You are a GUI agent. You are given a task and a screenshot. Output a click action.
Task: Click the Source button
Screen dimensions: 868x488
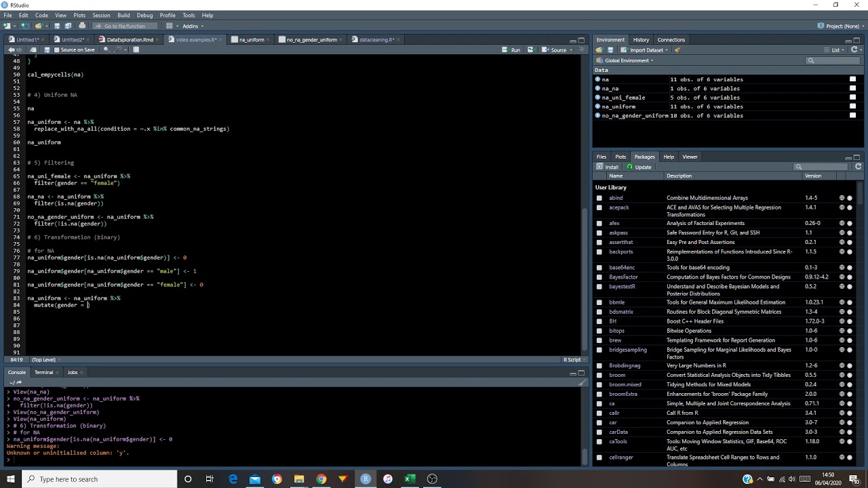point(555,50)
